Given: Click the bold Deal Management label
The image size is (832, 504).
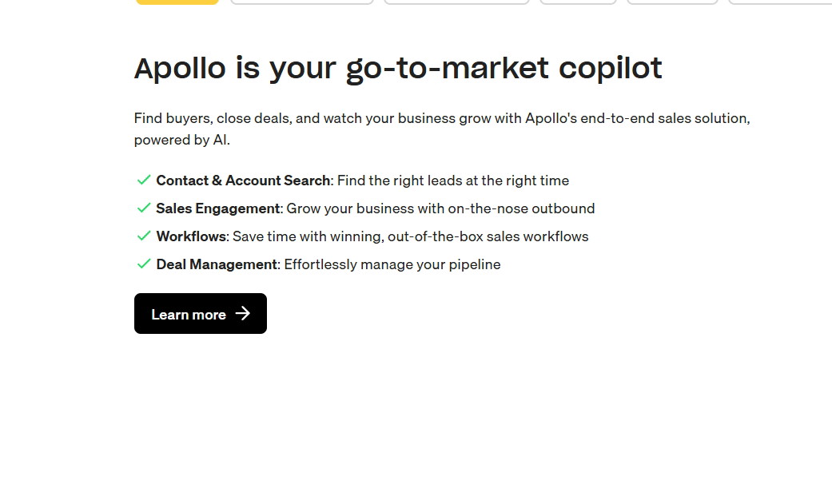Looking at the screenshot, I should tap(217, 264).
